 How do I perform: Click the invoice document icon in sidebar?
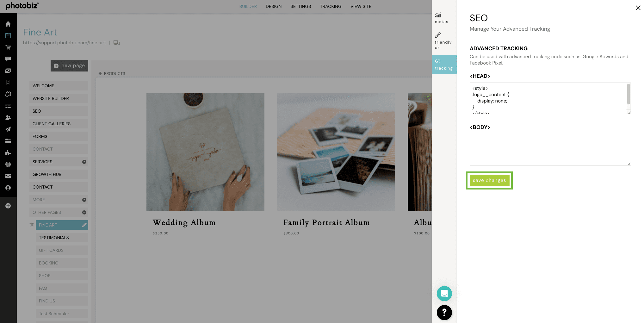(x=8, y=83)
